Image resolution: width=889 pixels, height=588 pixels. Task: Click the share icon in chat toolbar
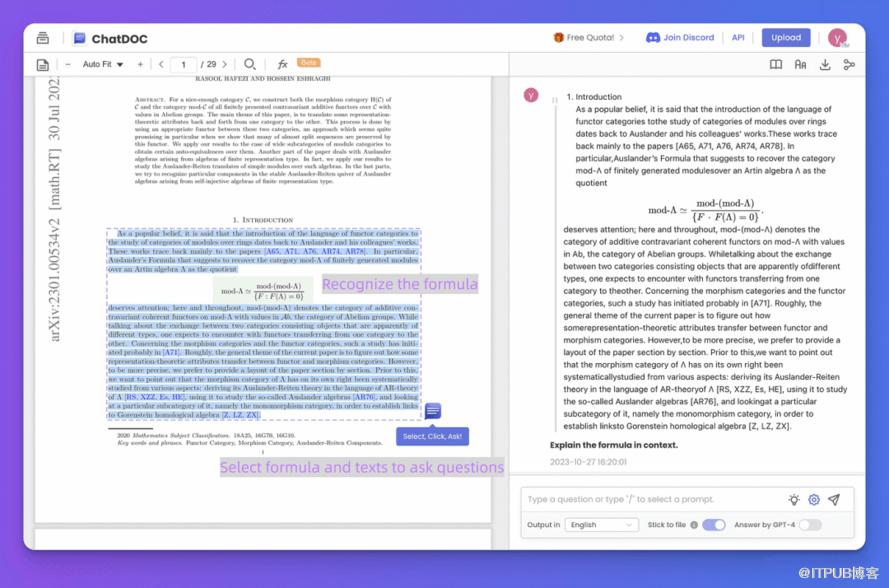[849, 65]
